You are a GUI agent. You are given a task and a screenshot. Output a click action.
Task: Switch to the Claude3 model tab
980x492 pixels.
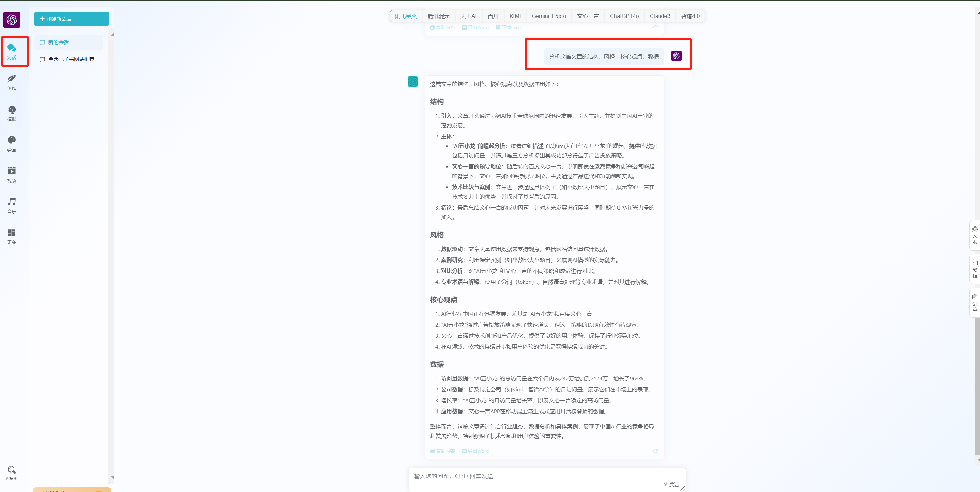click(x=660, y=16)
